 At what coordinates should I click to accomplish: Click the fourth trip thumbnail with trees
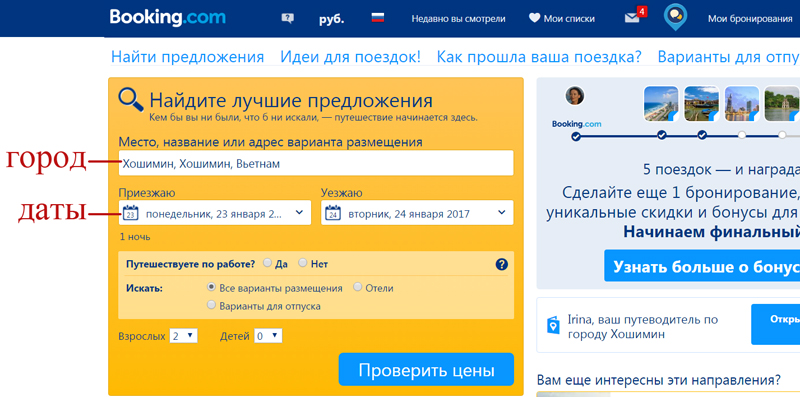(x=782, y=104)
